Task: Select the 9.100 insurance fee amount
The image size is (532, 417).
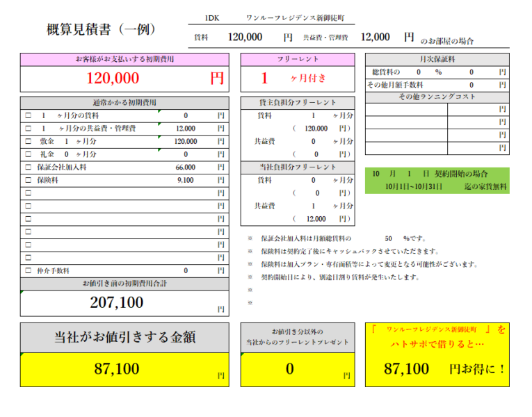Action: 185,180
